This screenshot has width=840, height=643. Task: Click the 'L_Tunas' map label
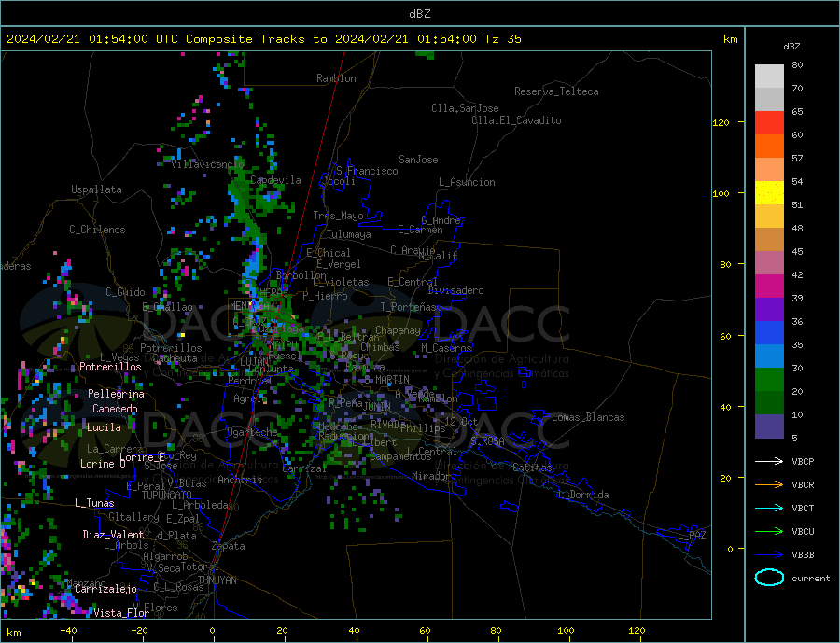(x=94, y=503)
